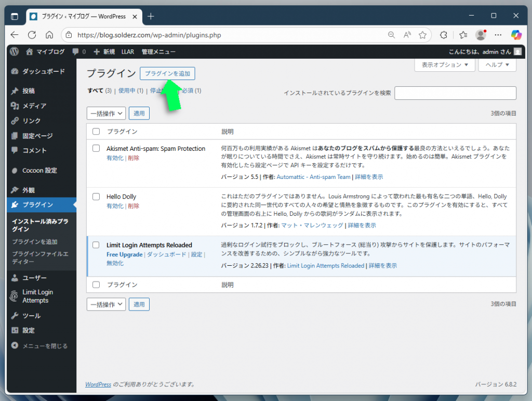Open Cocoon 設定 in the sidebar menu

pos(39,170)
